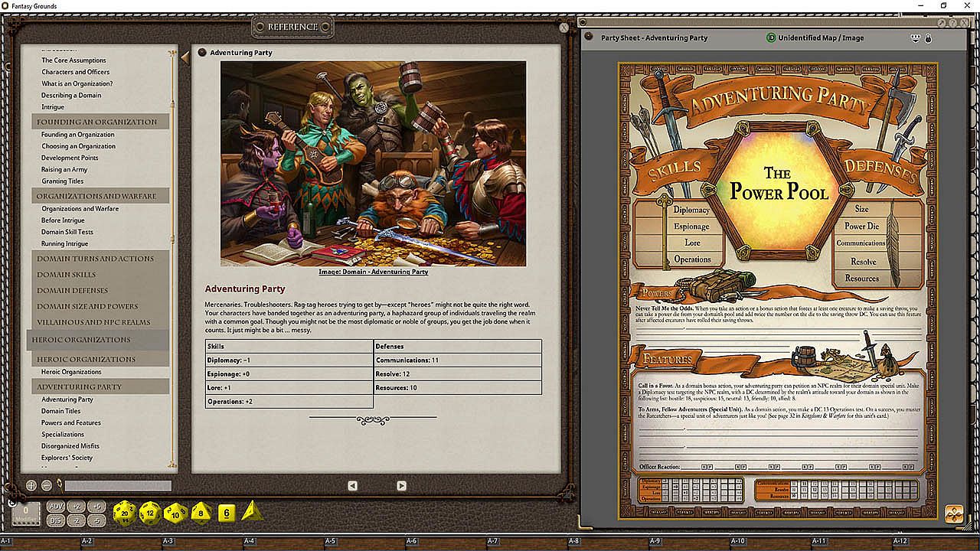This screenshot has width=980, height=551.
Task: Click the zoom out minus icon
Action: (x=47, y=485)
